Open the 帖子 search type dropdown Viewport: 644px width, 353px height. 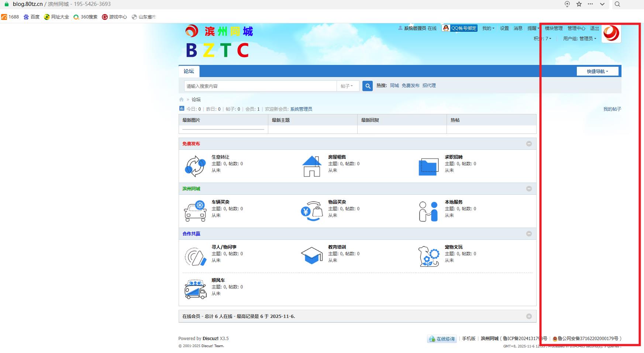point(347,86)
